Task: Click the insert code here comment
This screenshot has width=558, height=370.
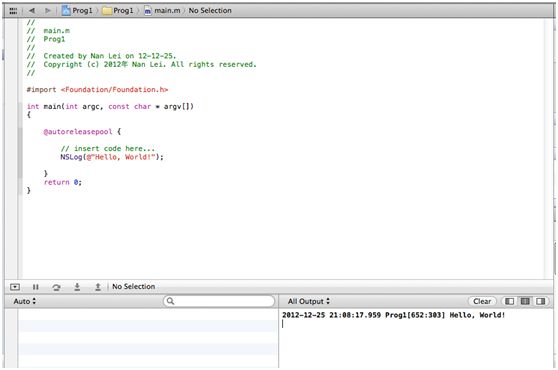Action: coord(107,148)
